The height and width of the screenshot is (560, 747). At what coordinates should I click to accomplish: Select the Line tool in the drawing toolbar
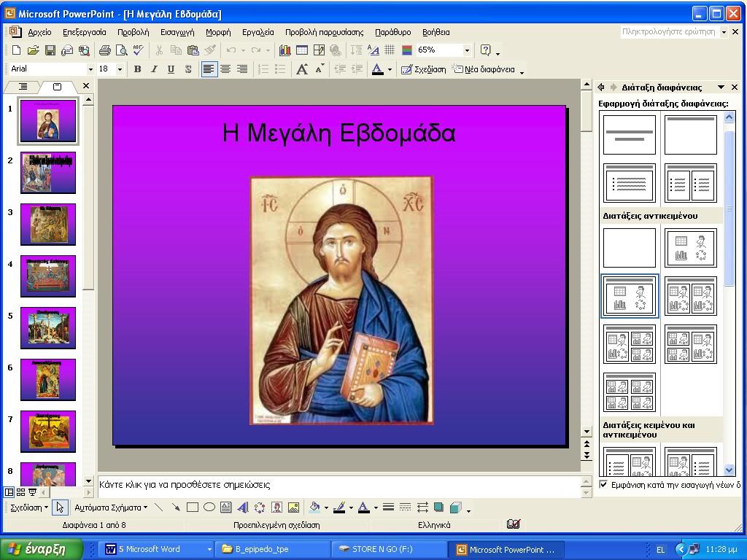point(158,507)
